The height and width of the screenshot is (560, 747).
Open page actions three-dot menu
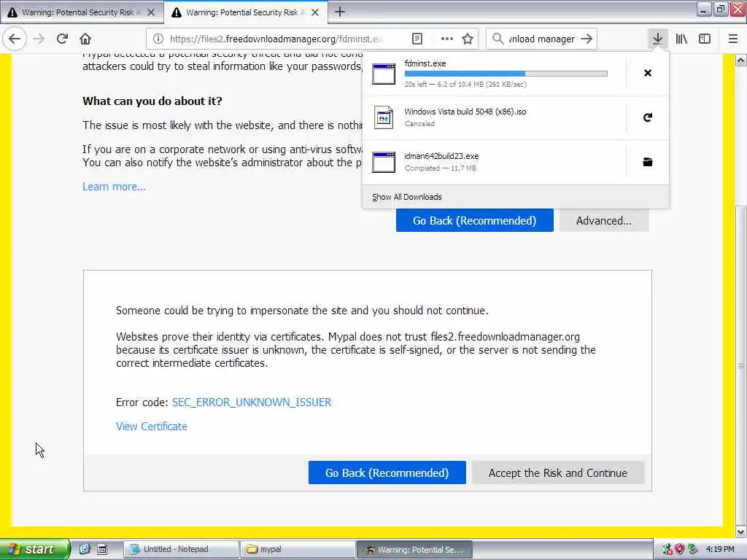[447, 39]
